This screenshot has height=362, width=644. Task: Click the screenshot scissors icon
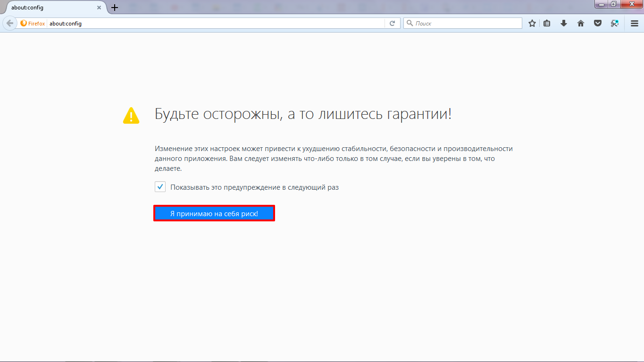[x=614, y=23]
